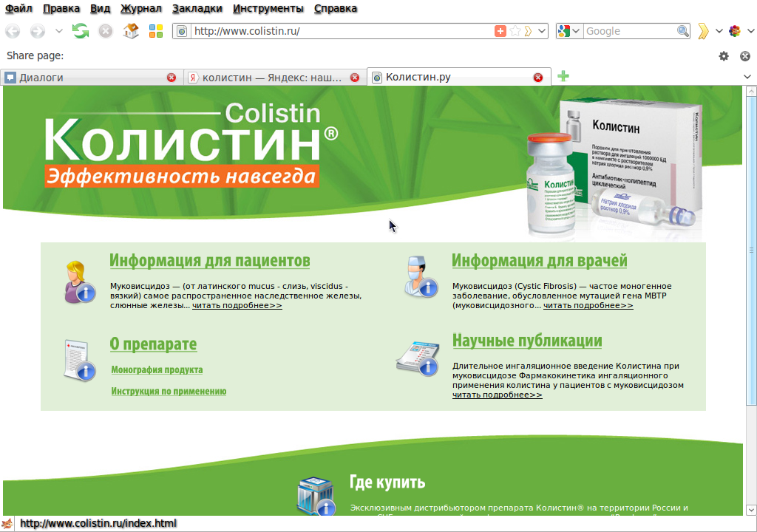This screenshot has width=757, height=532.
Task: Click the Back navigation arrow
Action: tap(13, 31)
